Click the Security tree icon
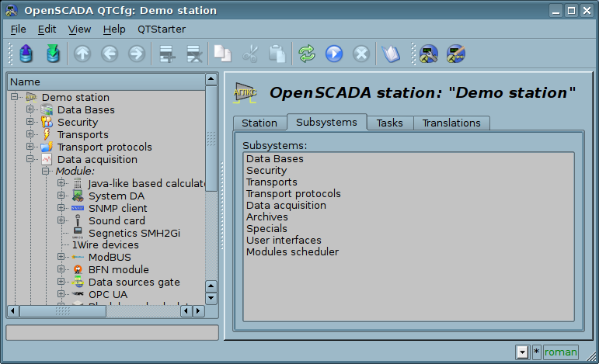599x364 pixels. [x=47, y=122]
